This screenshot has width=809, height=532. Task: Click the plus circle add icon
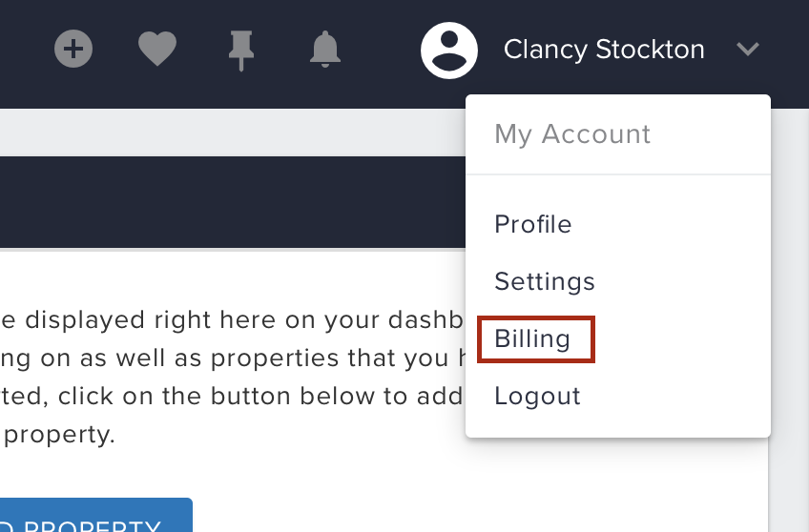(73, 49)
